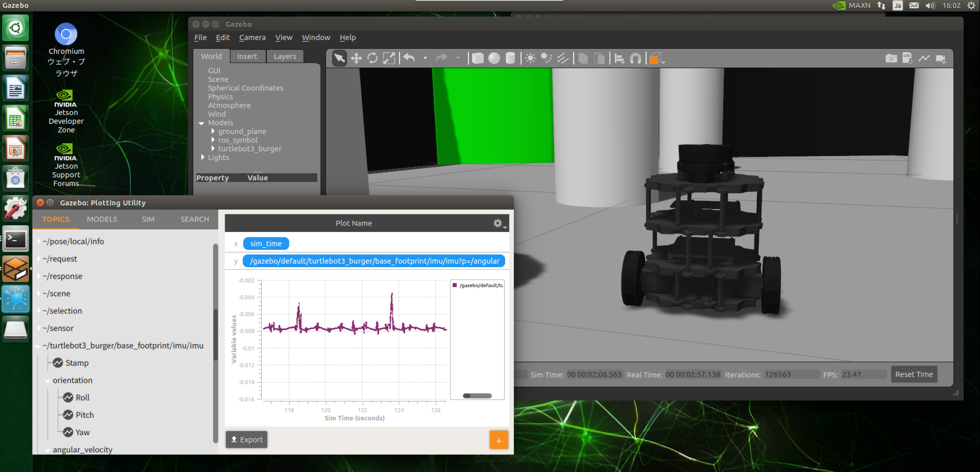Expand the Lights tree node
980x472 pixels.
tap(203, 157)
